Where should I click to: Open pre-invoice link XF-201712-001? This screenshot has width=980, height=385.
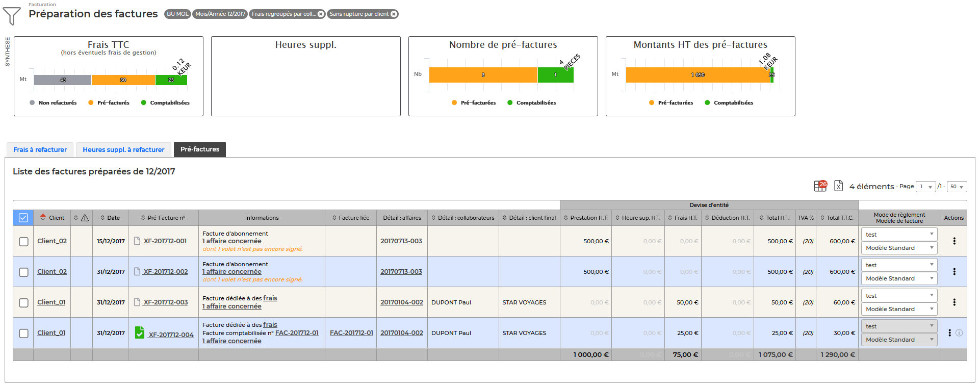click(x=165, y=241)
